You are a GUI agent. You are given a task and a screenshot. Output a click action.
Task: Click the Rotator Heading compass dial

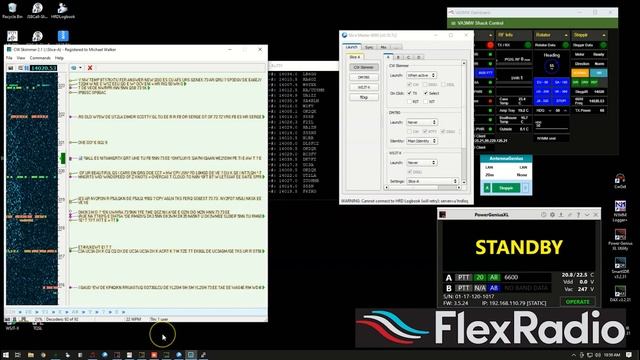tap(552, 66)
